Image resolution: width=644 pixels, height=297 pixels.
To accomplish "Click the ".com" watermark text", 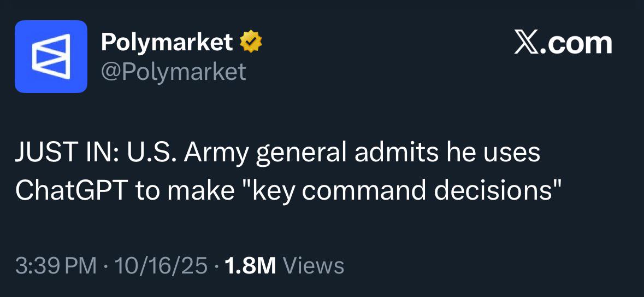I will 578,43.
